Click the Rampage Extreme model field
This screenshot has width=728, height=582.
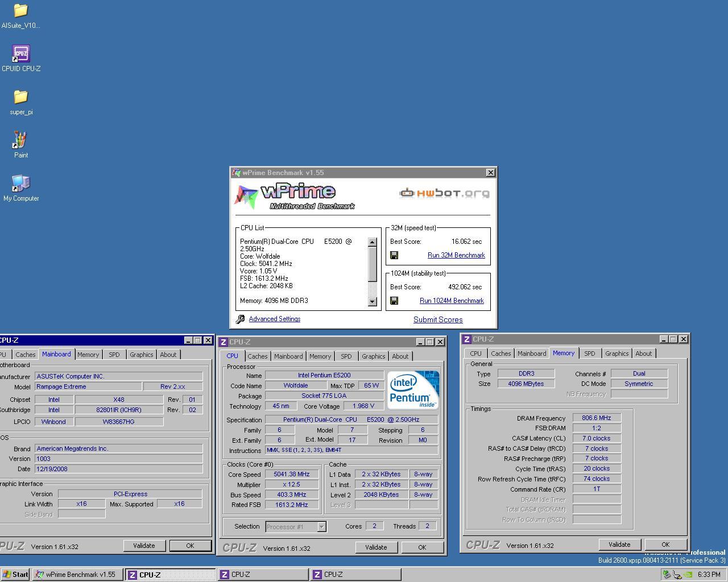pyautogui.click(x=88, y=386)
